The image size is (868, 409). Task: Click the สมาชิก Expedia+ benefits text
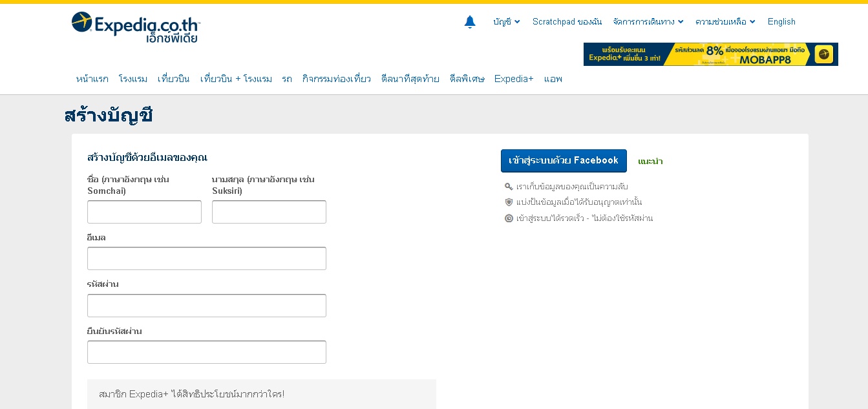coord(192,394)
